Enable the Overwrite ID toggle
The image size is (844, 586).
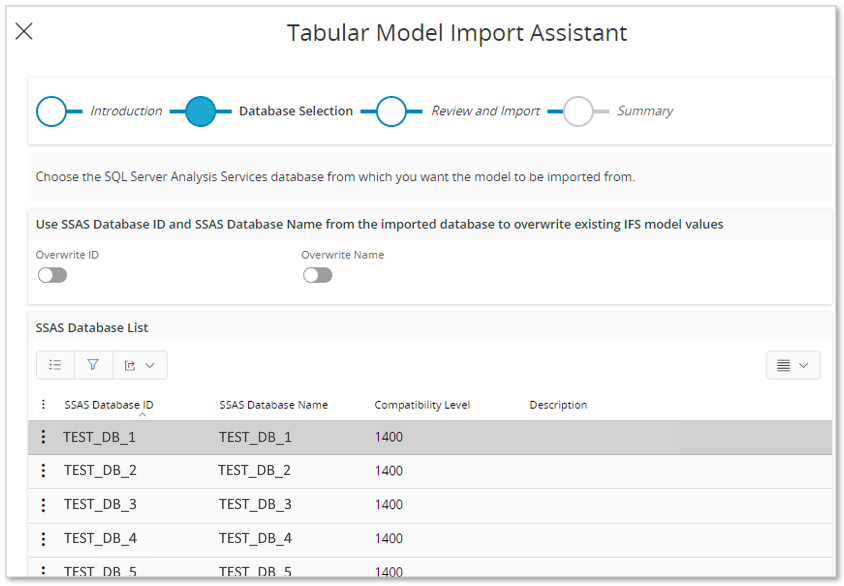(x=52, y=275)
